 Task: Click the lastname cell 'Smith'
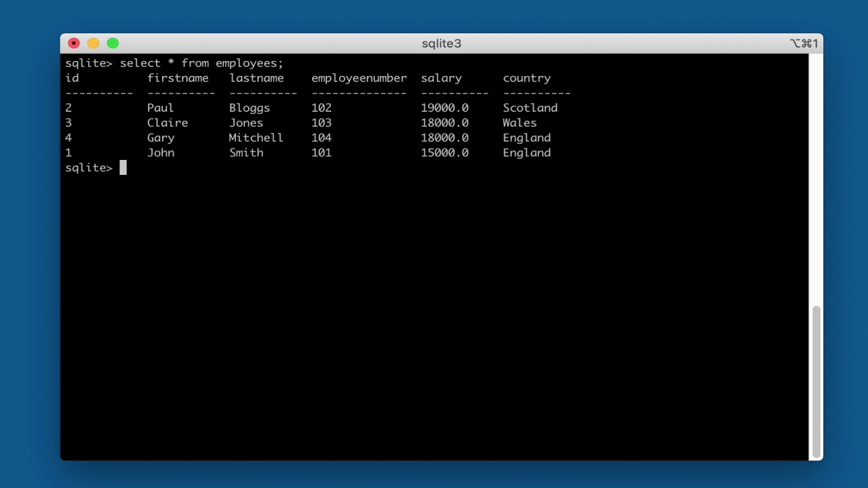[246, 152]
